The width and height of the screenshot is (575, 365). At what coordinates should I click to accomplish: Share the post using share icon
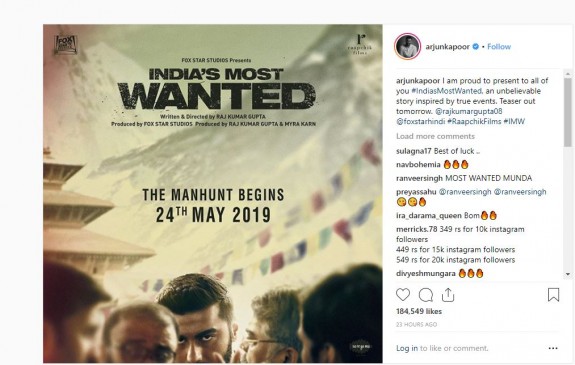(x=448, y=295)
